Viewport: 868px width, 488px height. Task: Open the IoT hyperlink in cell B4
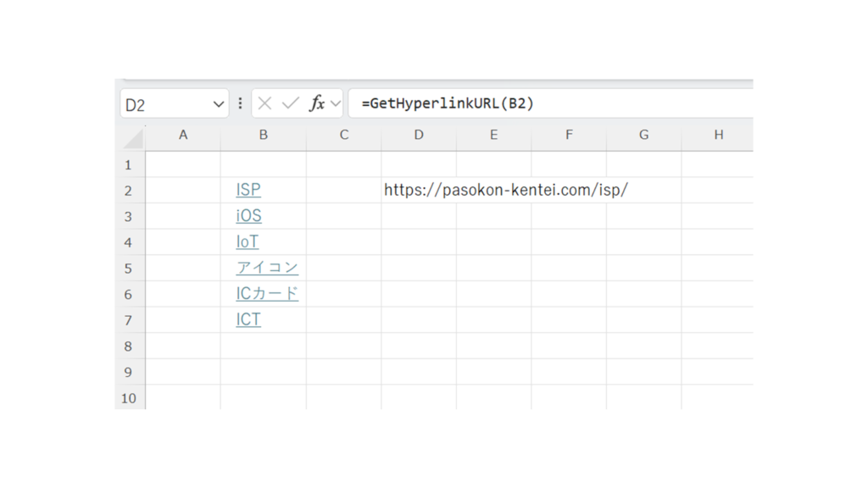pyautogui.click(x=248, y=241)
